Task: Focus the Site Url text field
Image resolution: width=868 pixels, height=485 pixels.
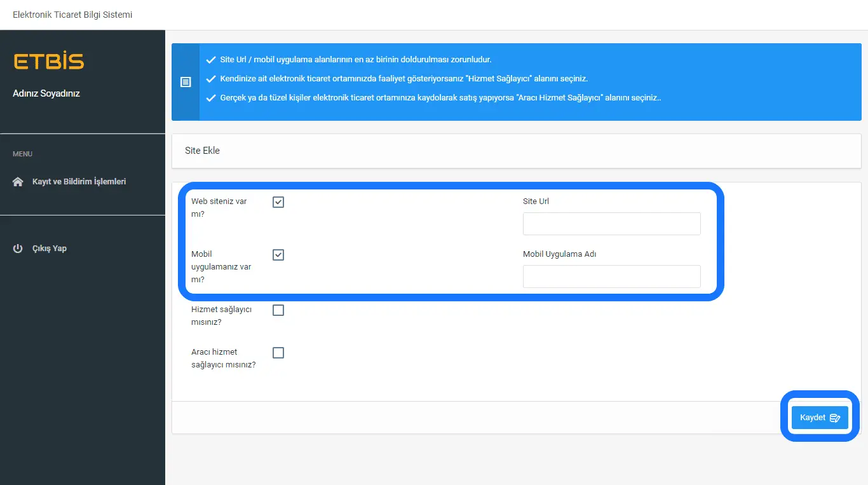Action: (x=611, y=224)
